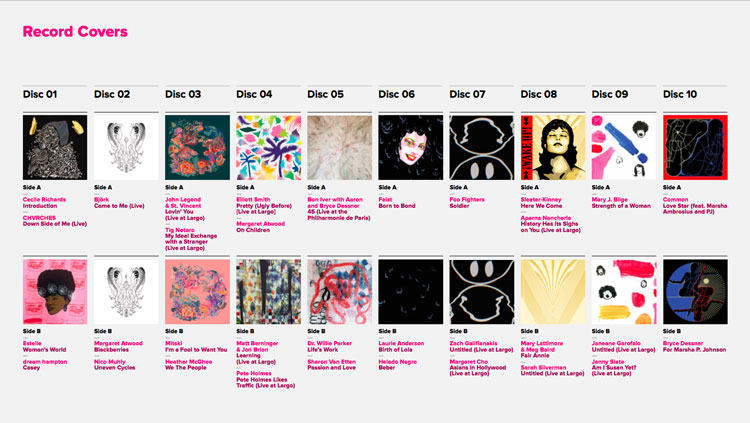
Task: Click the Mary J. Blige link
Action: point(609,200)
